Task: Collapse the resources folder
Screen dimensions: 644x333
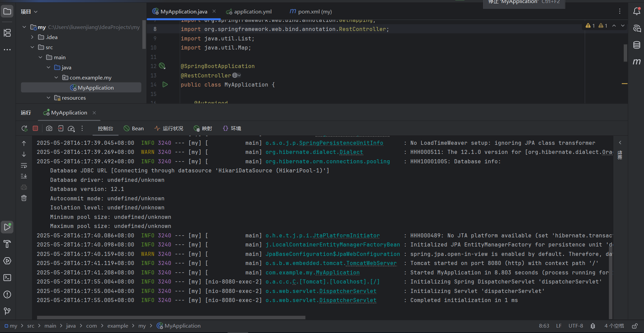Action: [48, 98]
